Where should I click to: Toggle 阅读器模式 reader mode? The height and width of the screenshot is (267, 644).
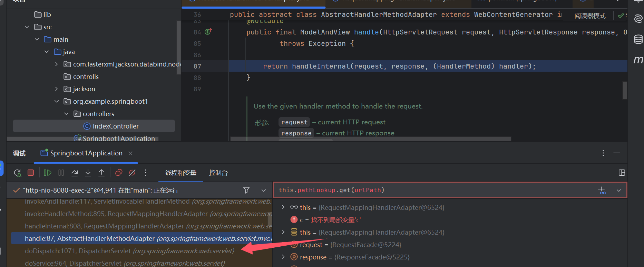pyautogui.click(x=590, y=16)
